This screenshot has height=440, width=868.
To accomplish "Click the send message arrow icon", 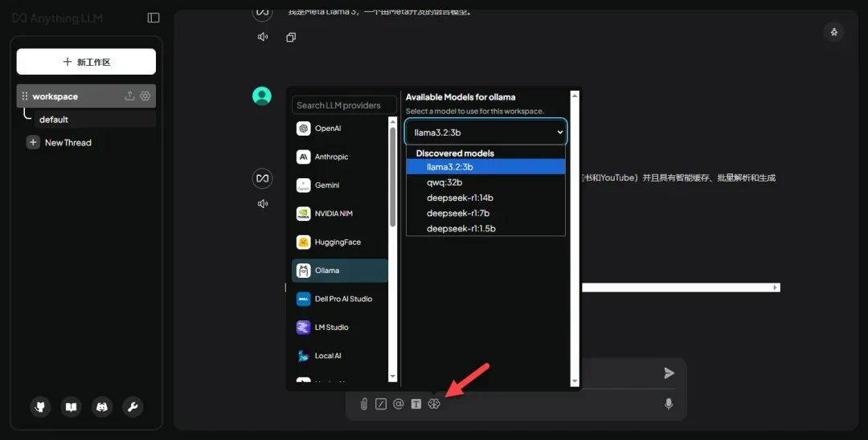I will (669, 373).
